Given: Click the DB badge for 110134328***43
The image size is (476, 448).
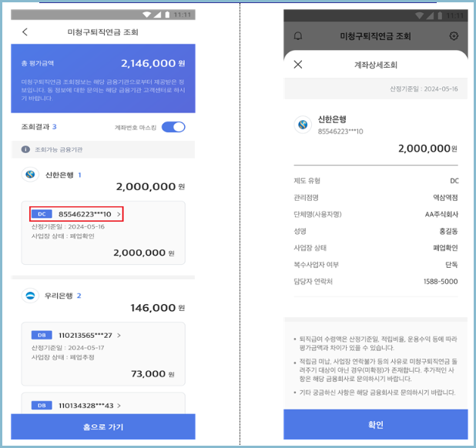Looking at the screenshot, I should click(x=42, y=406).
